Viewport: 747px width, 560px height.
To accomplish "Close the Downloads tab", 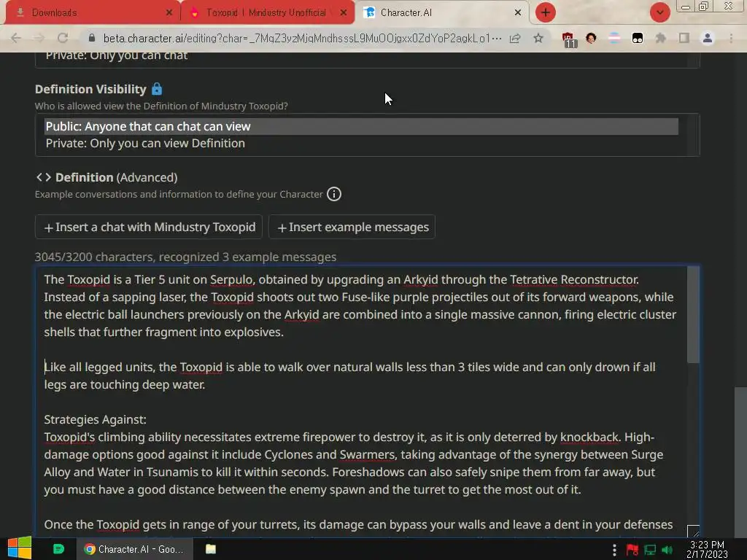I will pyautogui.click(x=169, y=13).
